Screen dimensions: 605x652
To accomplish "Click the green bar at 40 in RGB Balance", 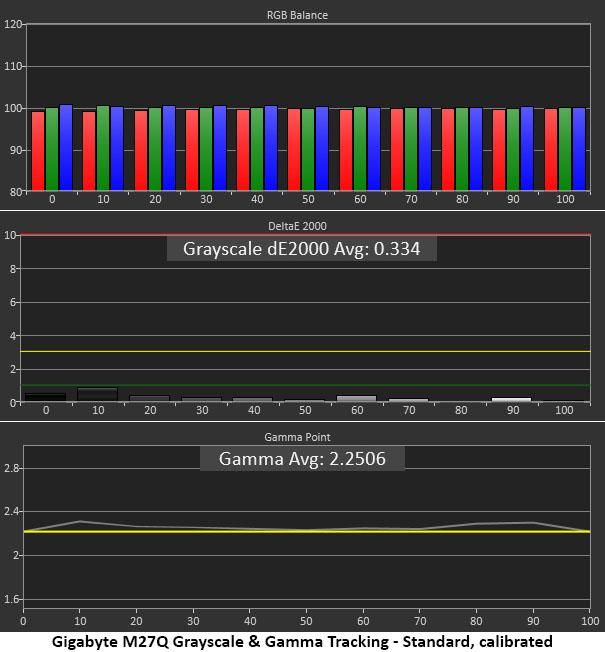I will pyautogui.click(x=257, y=149).
